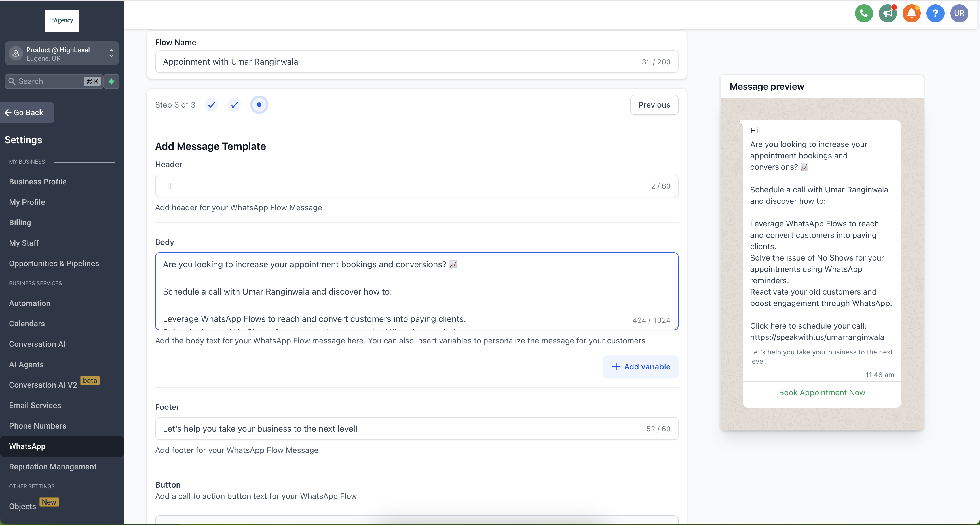
Task: Select the second completed step checkmark
Action: [234, 105]
